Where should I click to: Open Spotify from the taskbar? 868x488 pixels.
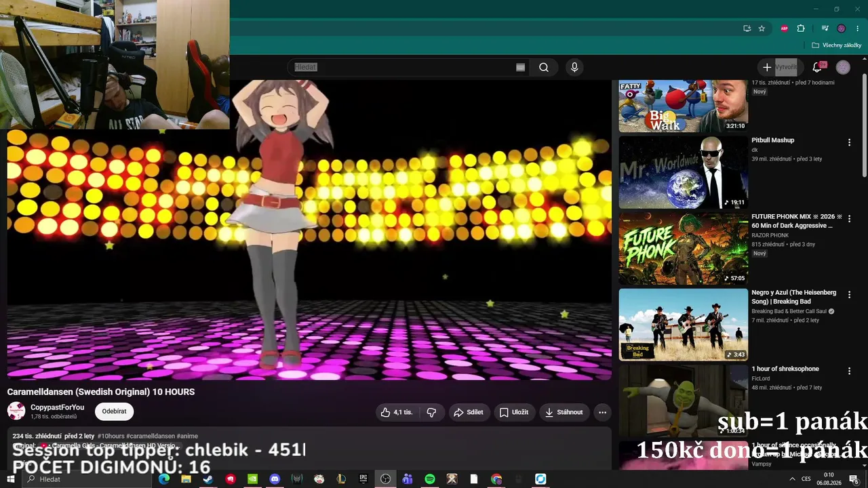[x=430, y=479]
